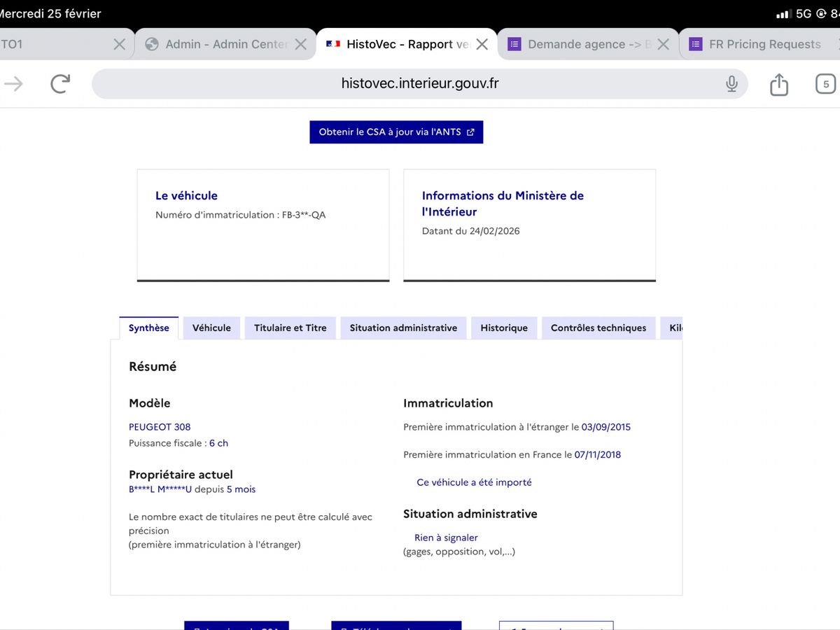Viewport: 840px width, 630px height.
Task: Open the Historique tab
Action: point(504,328)
